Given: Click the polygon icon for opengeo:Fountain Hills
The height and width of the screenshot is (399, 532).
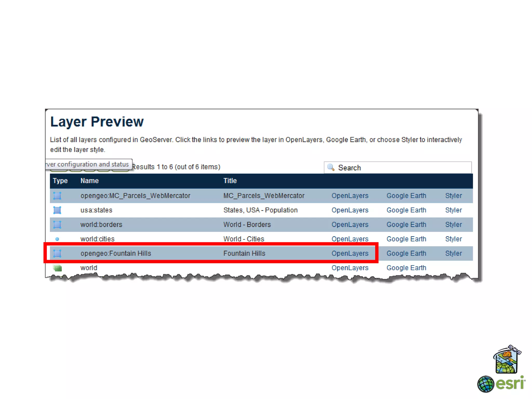Looking at the screenshot, I should (57, 253).
